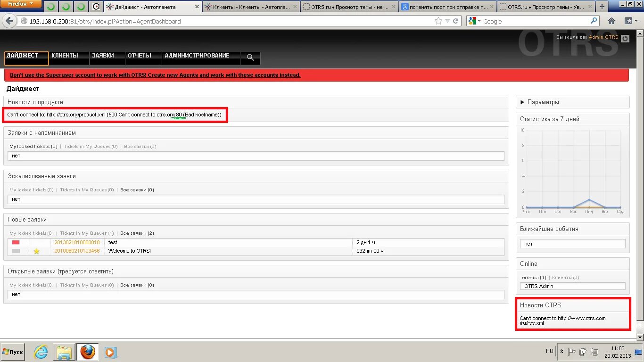Show Клиенты (0) in Online widget
Image resolution: width=644 pixels, height=362 pixels.
coord(565,278)
